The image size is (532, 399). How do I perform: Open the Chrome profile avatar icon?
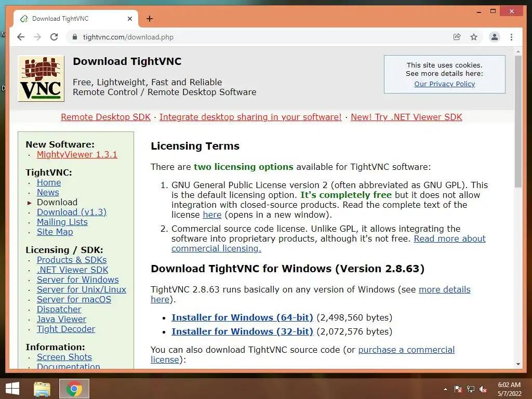[495, 37]
